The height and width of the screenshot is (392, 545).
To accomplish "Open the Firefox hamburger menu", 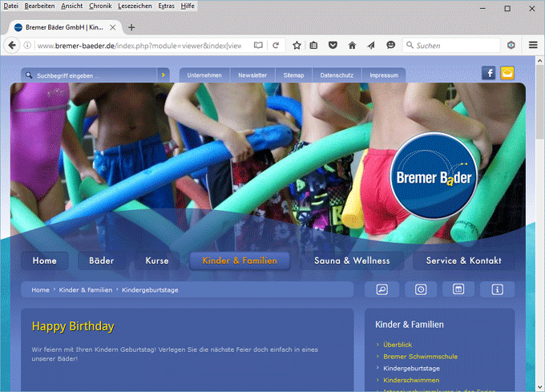I will pyautogui.click(x=533, y=45).
